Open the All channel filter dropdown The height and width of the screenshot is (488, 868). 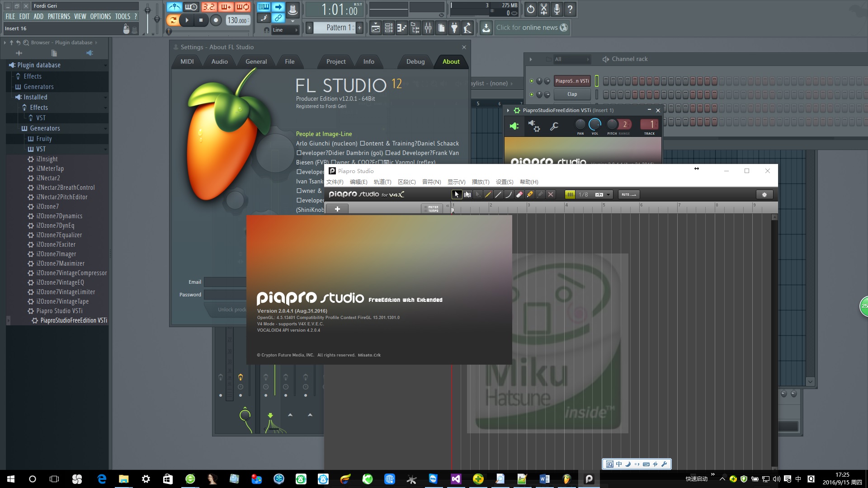pyautogui.click(x=572, y=59)
